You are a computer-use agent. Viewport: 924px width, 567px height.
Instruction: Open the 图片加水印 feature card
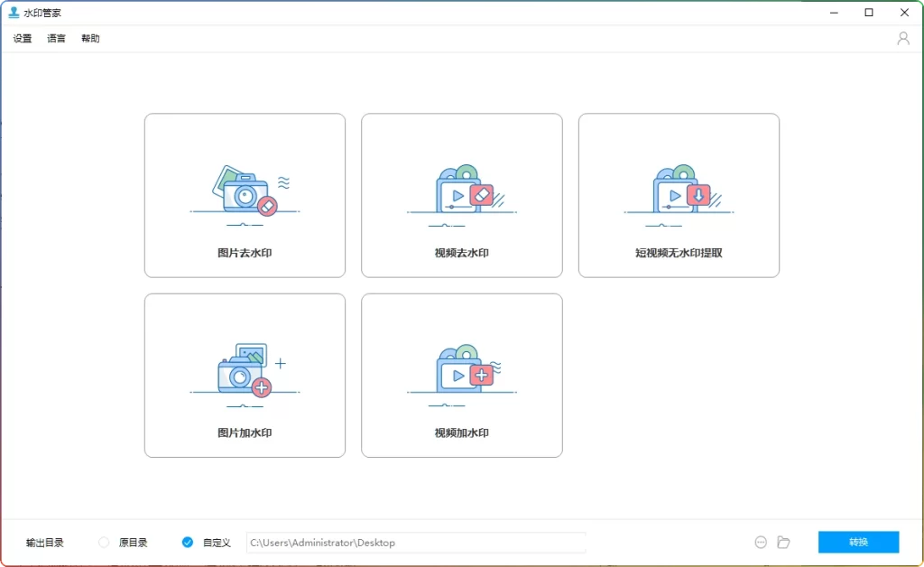(x=245, y=376)
